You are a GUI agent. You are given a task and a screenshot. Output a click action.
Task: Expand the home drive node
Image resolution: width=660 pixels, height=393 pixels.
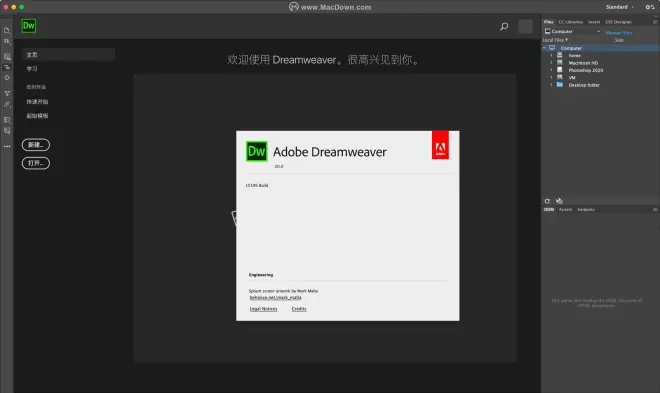[551, 56]
